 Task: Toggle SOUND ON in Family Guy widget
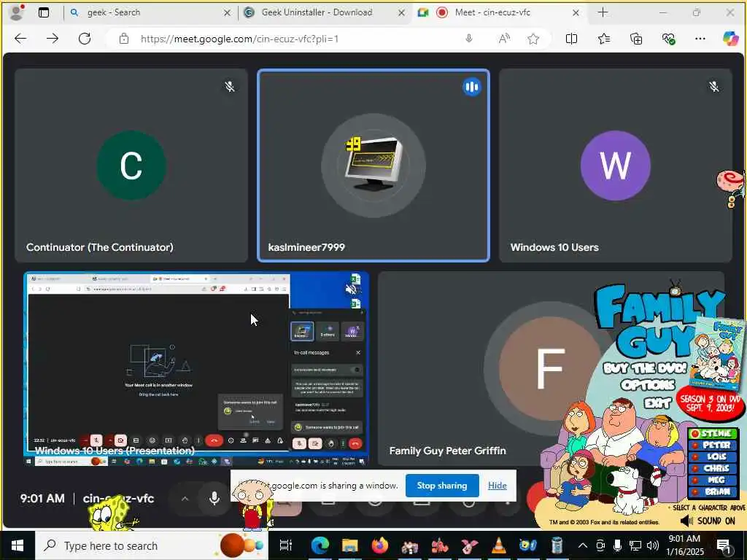click(x=708, y=521)
